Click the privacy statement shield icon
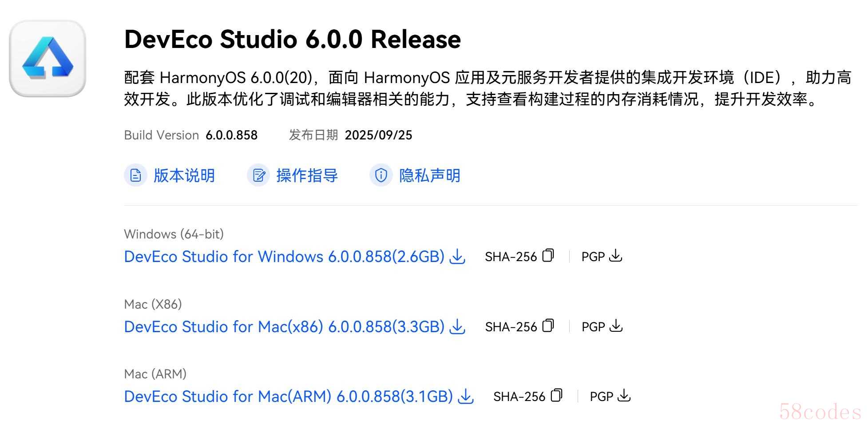Screen dimensions: 868x425 (381, 175)
